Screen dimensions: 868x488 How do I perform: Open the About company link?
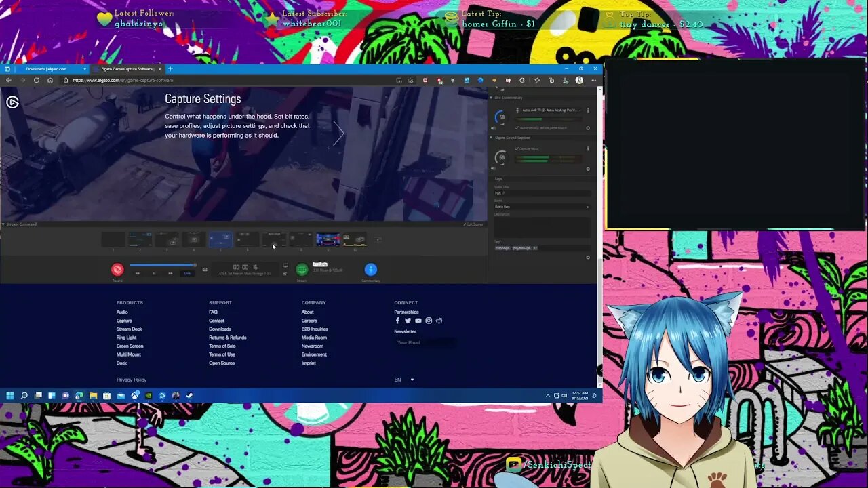[x=307, y=312]
